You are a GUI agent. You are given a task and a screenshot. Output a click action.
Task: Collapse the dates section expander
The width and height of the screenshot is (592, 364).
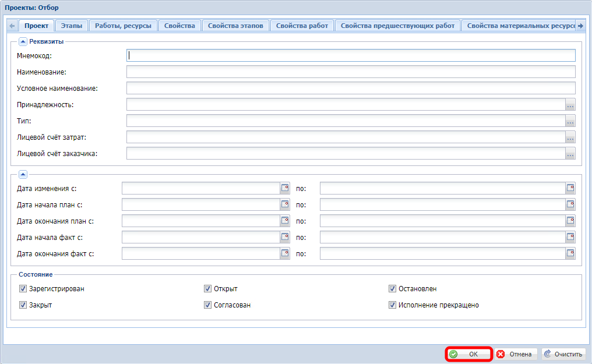click(23, 174)
